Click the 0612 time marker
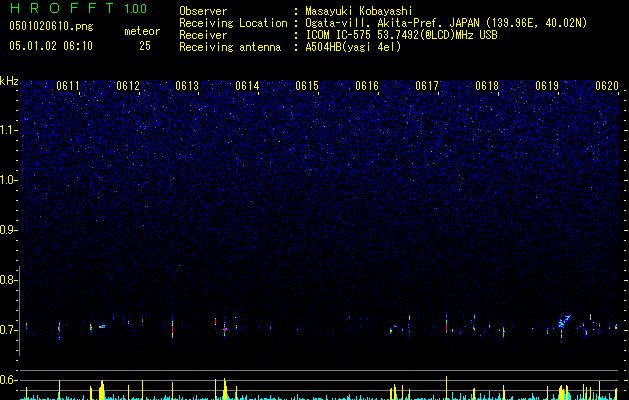Viewport: 629px width, 400px height. 128,86
